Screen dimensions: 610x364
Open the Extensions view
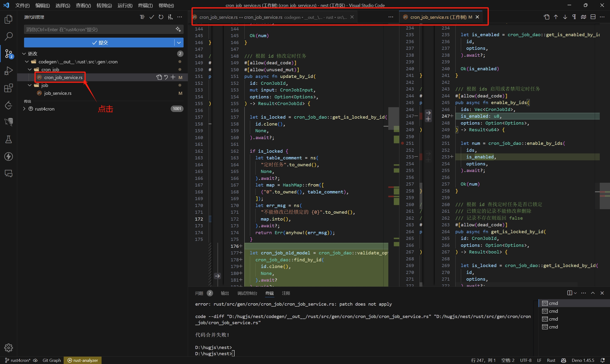pos(8,88)
